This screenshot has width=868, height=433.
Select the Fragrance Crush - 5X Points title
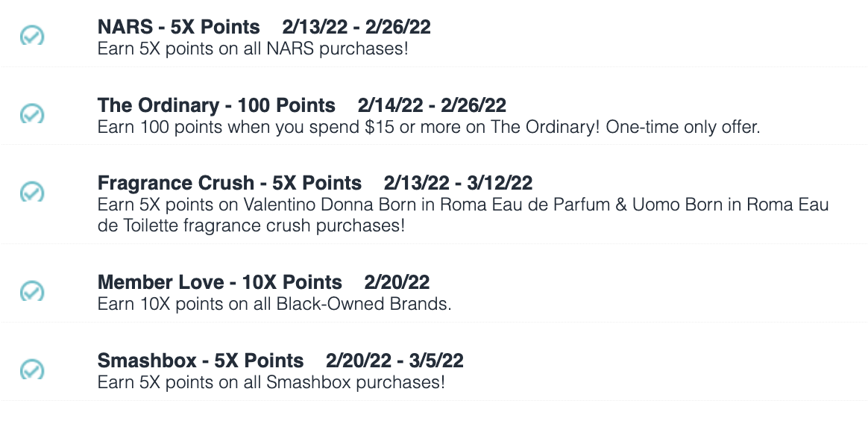click(x=229, y=182)
